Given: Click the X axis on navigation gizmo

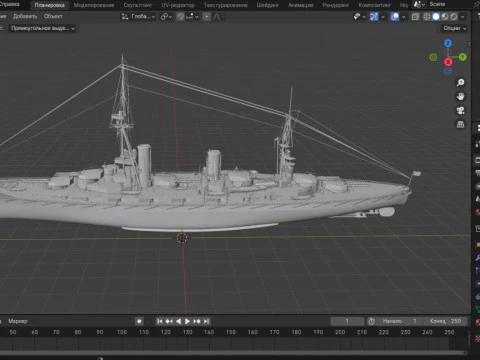Looking at the screenshot, I should 448,62.
